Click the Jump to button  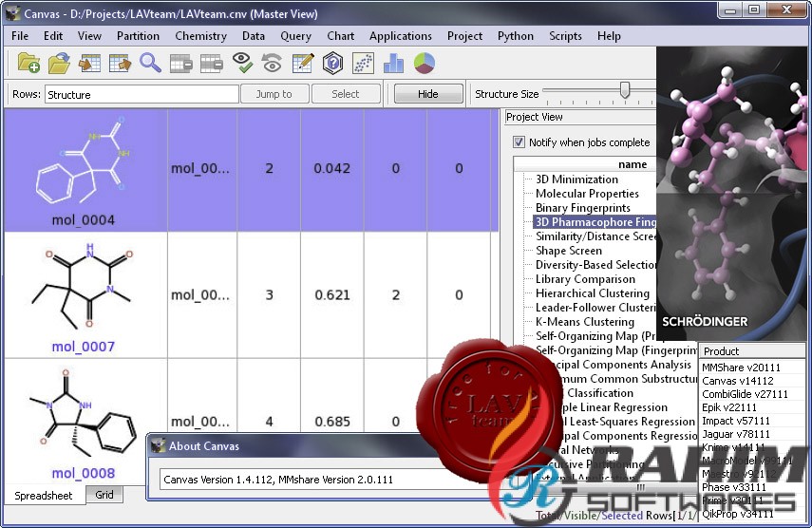coord(274,94)
